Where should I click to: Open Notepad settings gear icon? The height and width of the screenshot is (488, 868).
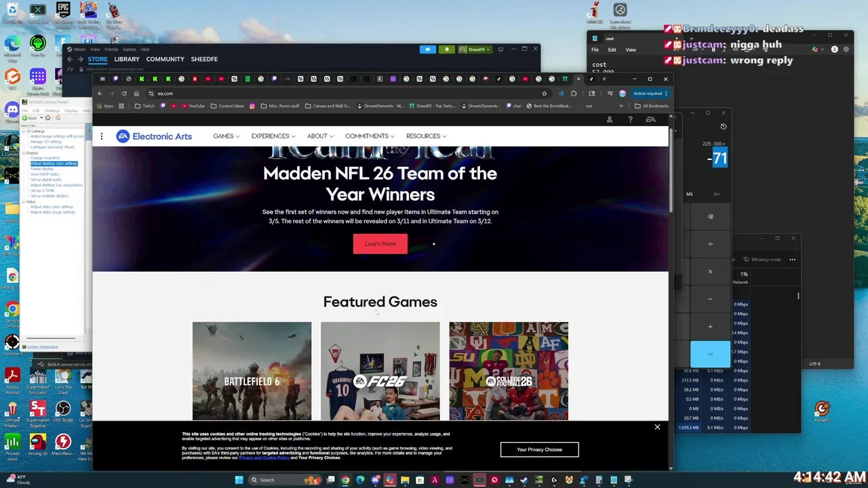(847, 49)
